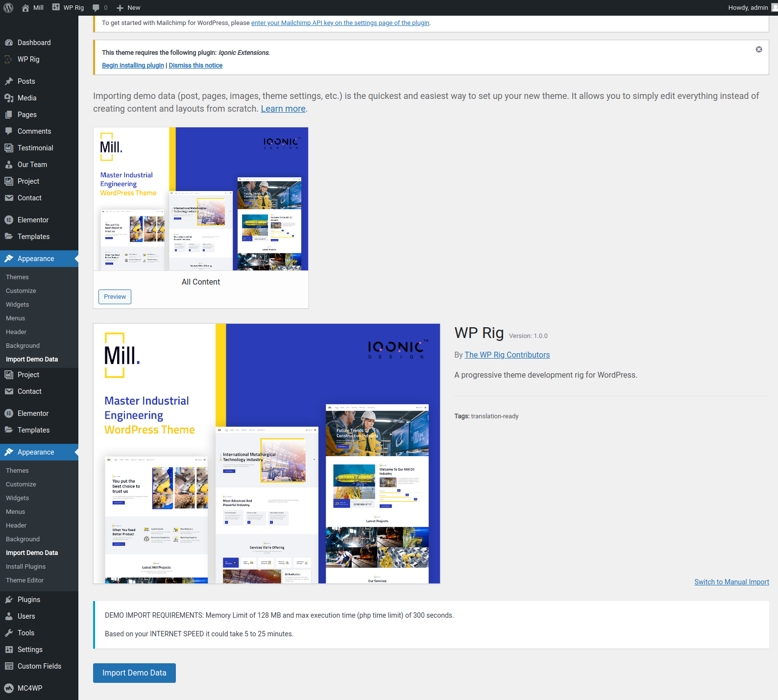
Task: Select the lower Appearance menu item
Action: point(39,452)
